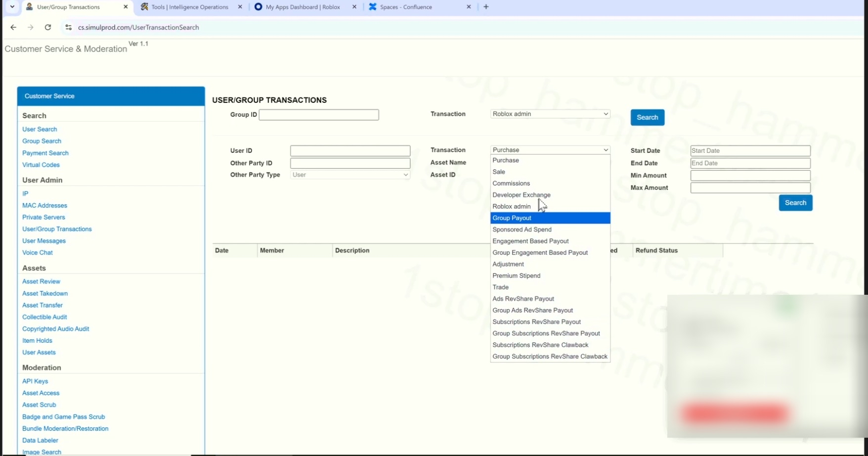Click the End Date field

[x=750, y=163]
